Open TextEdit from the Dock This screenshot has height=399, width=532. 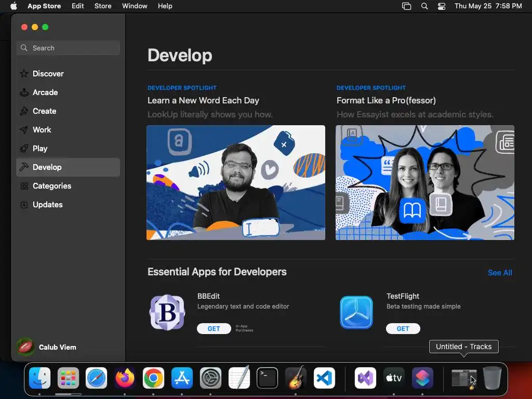click(x=239, y=377)
